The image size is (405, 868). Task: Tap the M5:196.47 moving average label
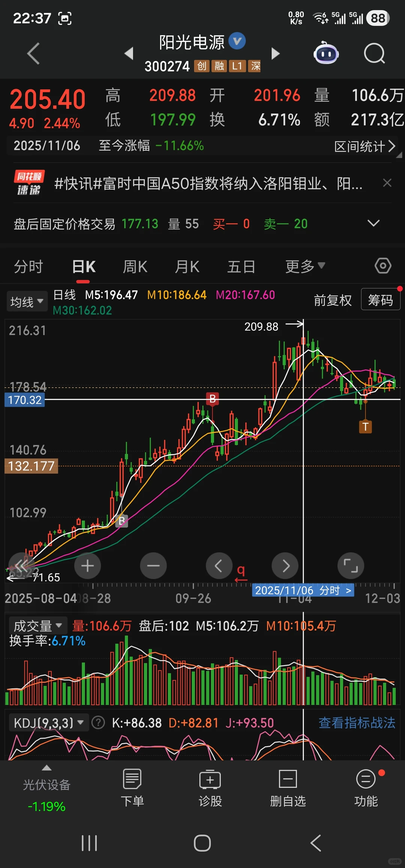click(x=111, y=295)
